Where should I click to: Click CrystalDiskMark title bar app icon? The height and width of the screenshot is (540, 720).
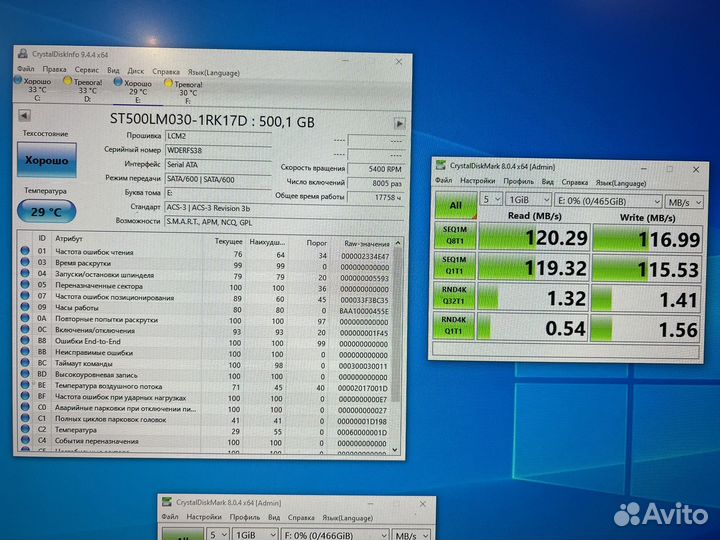[441, 166]
